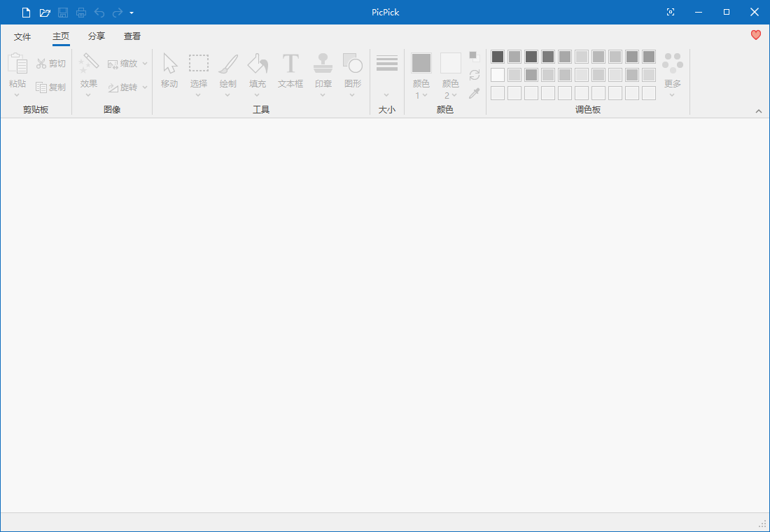Click the red heart icon
The width and height of the screenshot is (770, 532).
click(755, 35)
